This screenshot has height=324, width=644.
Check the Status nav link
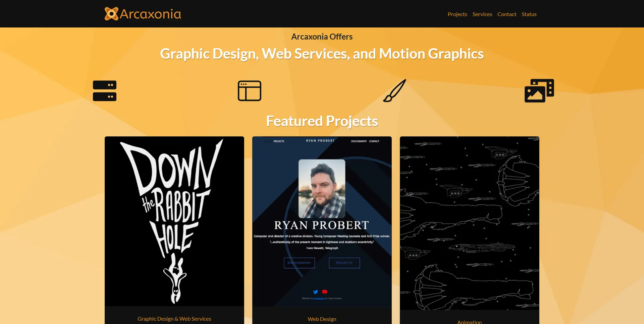click(x=529, y=14)
